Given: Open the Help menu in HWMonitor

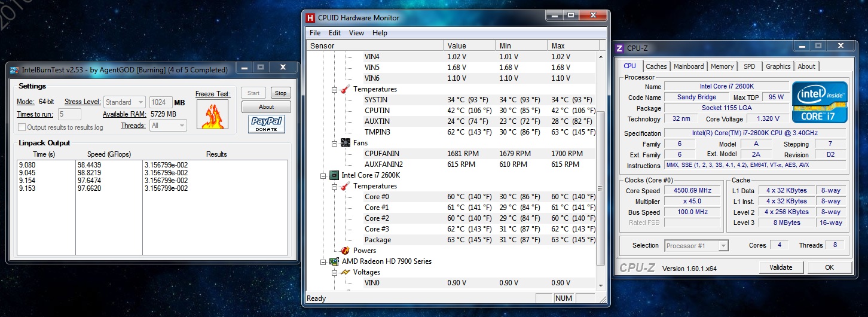Looking at the screenshot, I should 380,33.
